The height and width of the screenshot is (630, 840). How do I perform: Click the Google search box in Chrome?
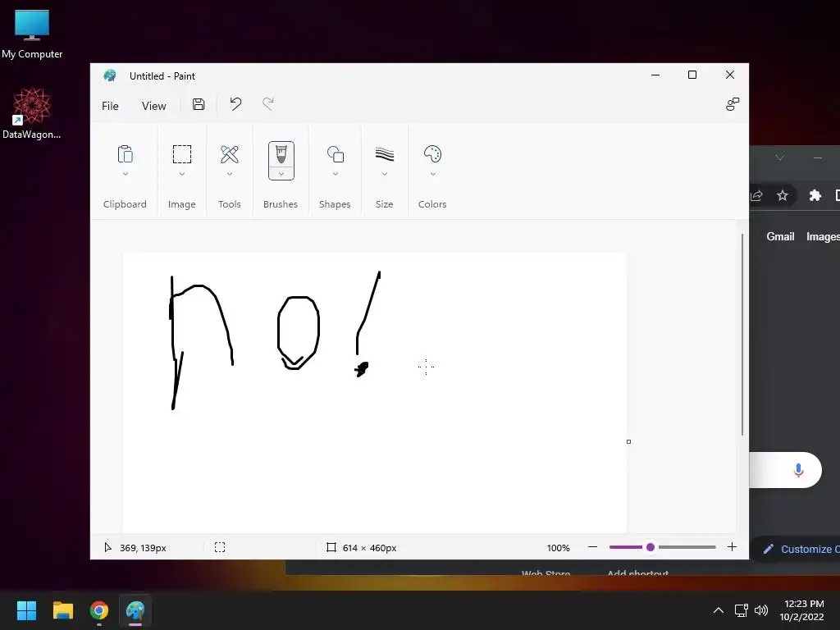pyautogui.click(x=785, y=470)
